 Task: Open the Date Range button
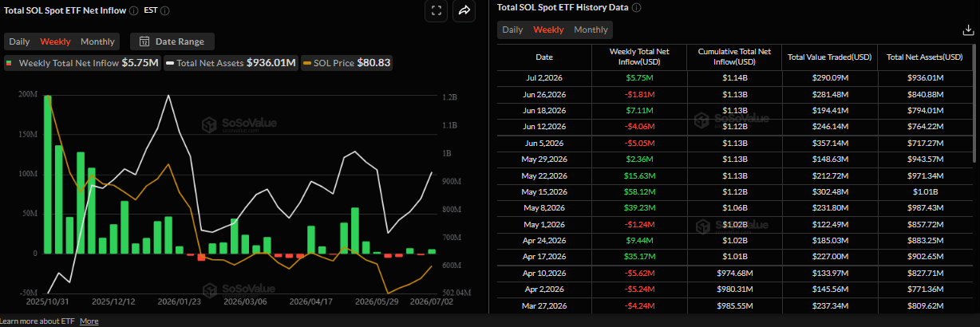pos(172,41)
